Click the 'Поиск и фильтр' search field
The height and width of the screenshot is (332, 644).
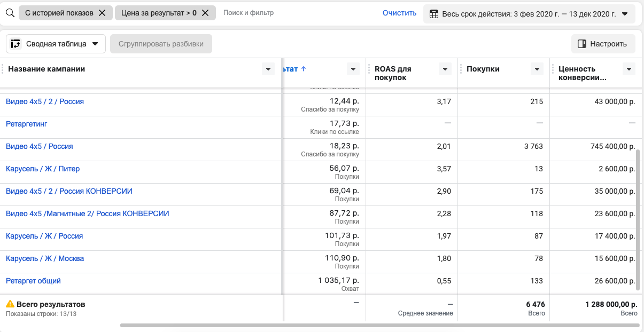(267, 13)
